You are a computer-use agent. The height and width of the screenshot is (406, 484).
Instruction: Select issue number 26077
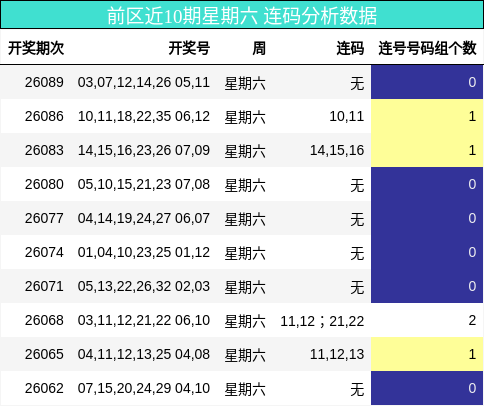click(44, 218)
